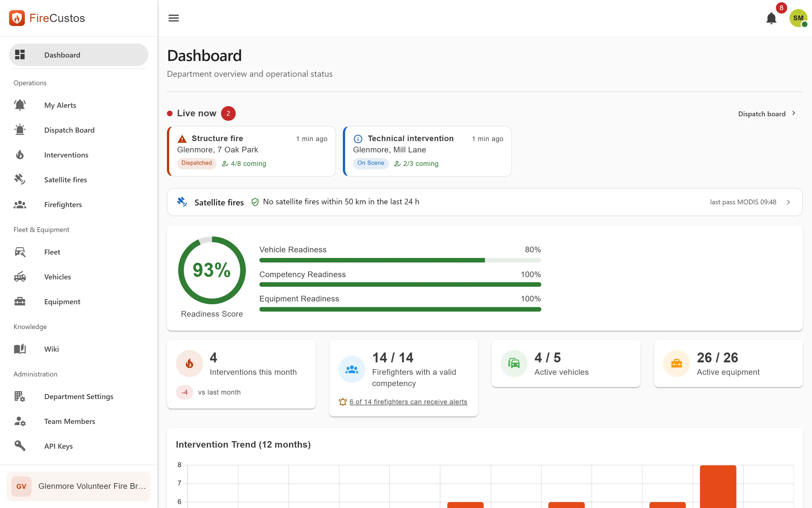Click the chevron next to Dispatch board
This screenshot has height=508, width=812.
pyautogui.click(x=794, y=113)
